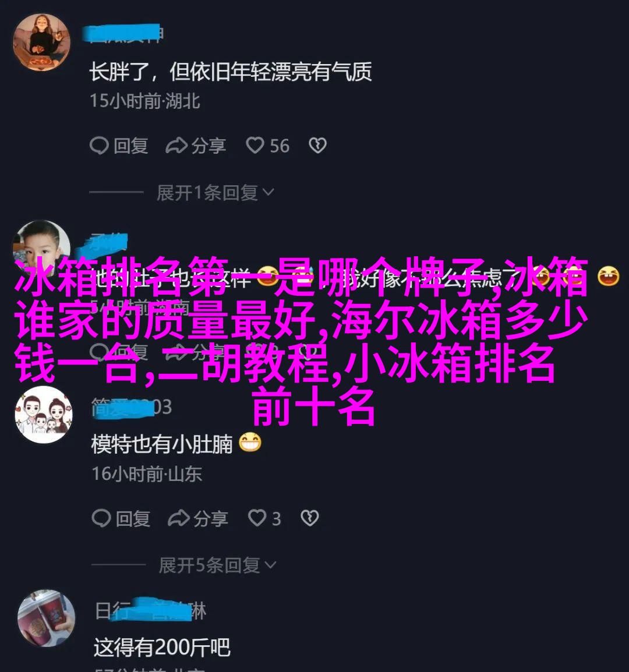Like the first comment with 56 likes
Screen dimensions: 629x672
point(255,146)
